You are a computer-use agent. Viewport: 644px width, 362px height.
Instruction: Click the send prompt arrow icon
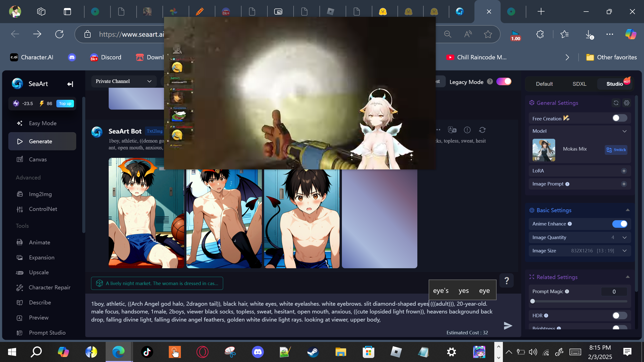pyautogui.click(x=508, y=326)
